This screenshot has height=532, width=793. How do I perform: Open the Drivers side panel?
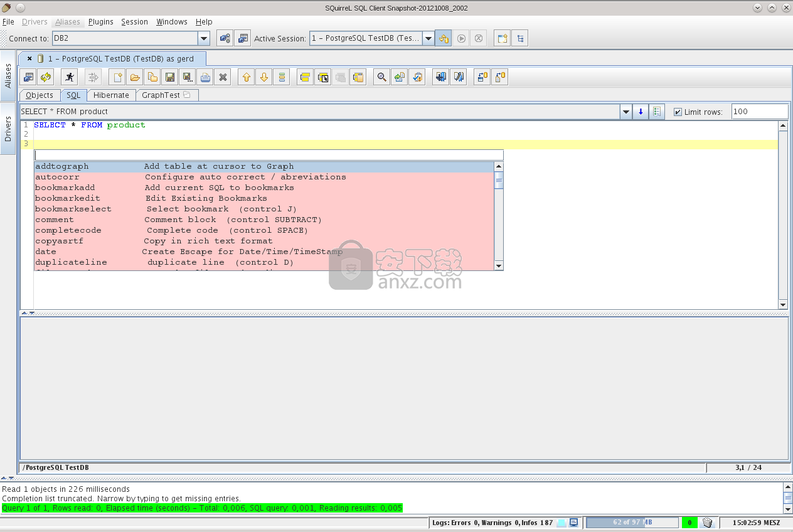[8, 129]
